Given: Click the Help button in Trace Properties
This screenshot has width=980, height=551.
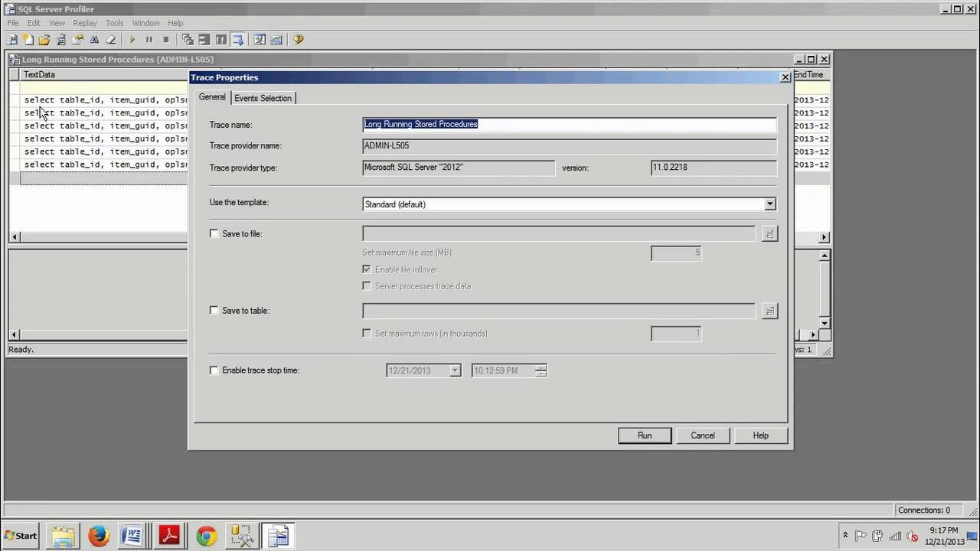Looking at the screenshot, I should (x=760, y=435).
